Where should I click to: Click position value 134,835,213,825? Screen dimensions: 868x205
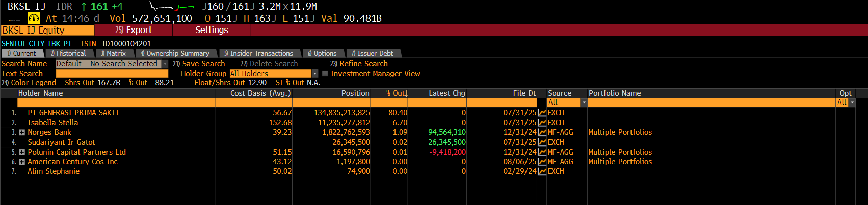tap(342, 113)
